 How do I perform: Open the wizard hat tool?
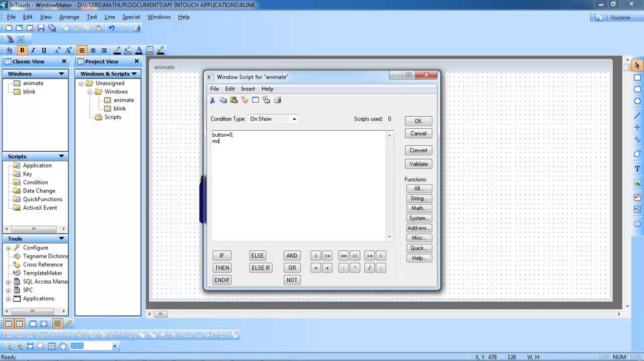[10, 39]
